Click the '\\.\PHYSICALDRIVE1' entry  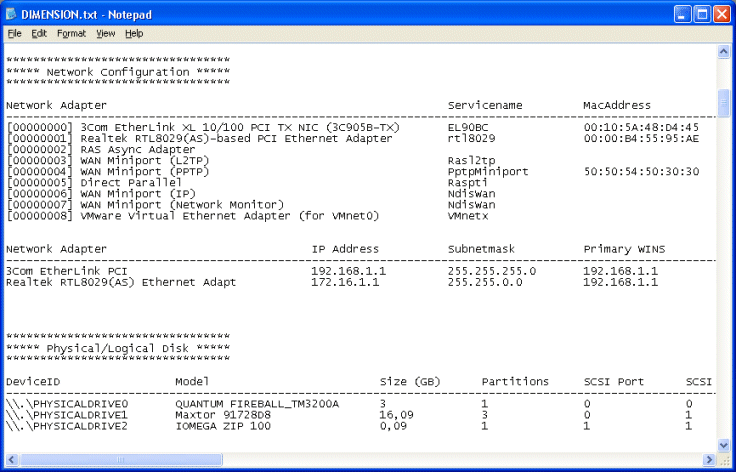point(67,415)
